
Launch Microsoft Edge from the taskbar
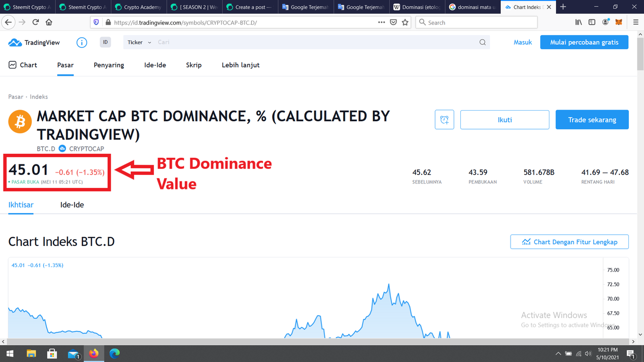(x=115, y=353)
